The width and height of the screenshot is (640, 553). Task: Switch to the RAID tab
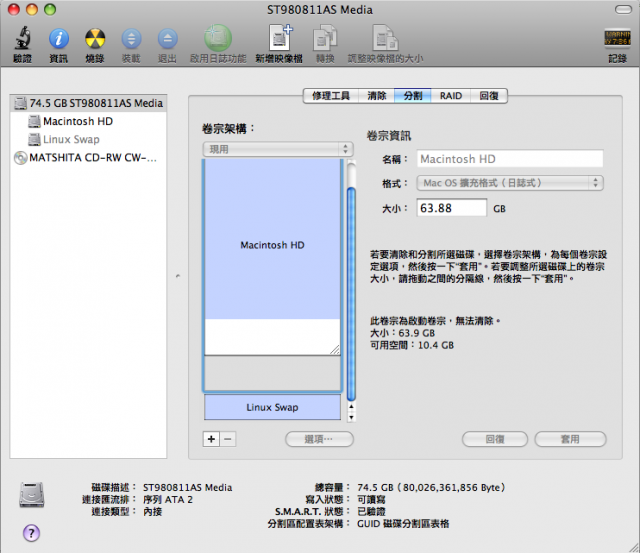[451, 96]
